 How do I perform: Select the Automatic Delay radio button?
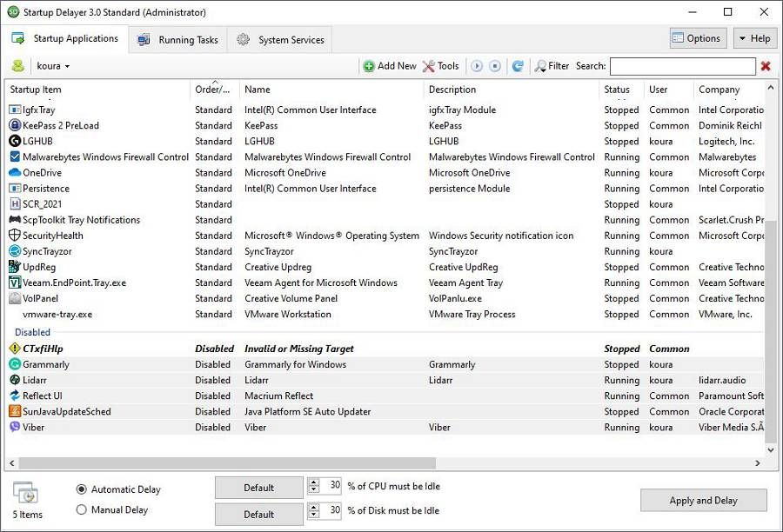[x=83, y=489]
